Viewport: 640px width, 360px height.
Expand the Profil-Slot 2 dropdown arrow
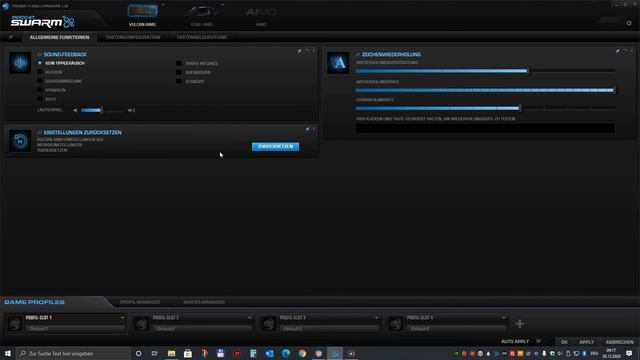249,318
